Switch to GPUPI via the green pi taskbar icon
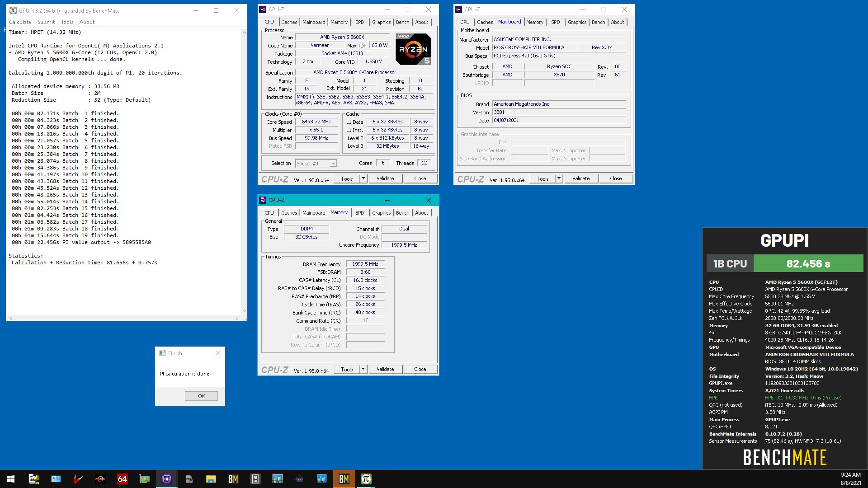The width and height of the screenshot is (868, 488). click(x=366, y=479)
